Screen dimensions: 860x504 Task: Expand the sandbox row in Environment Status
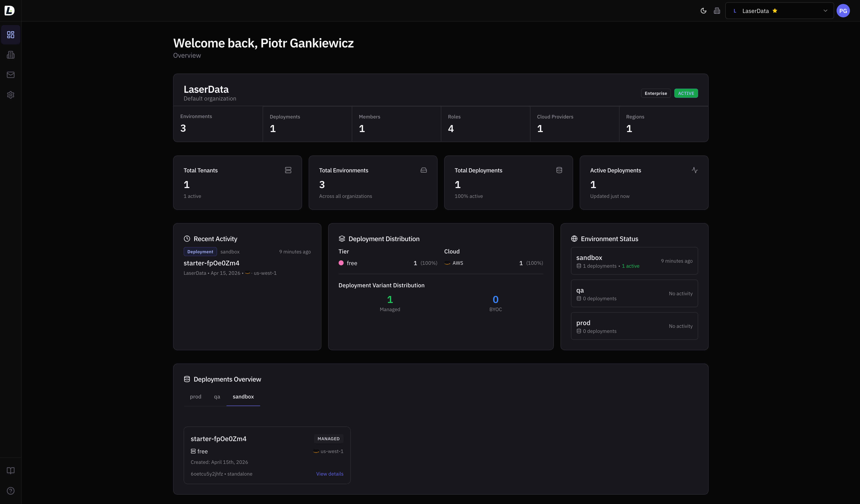coord(634,261)
